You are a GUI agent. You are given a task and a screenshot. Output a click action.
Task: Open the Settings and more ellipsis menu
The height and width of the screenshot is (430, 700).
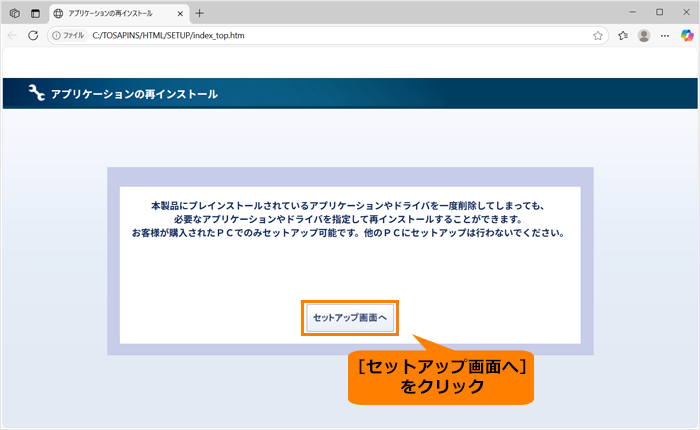point(665,36)
